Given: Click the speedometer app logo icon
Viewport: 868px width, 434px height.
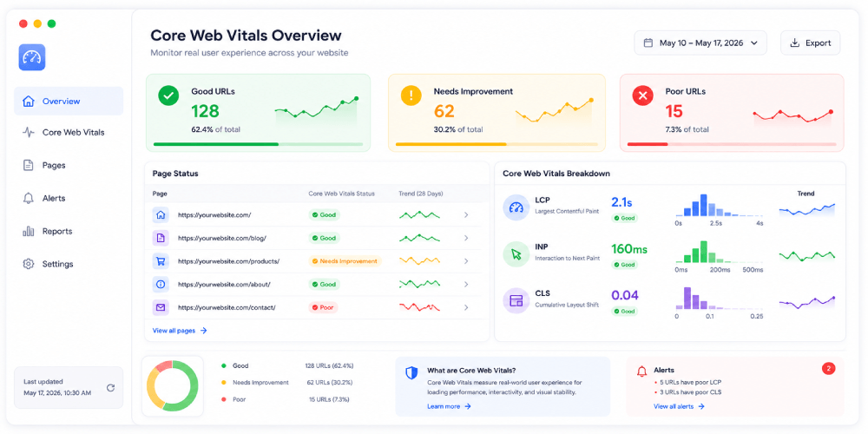Looking at the screenshot, I should tap(31, 57).
